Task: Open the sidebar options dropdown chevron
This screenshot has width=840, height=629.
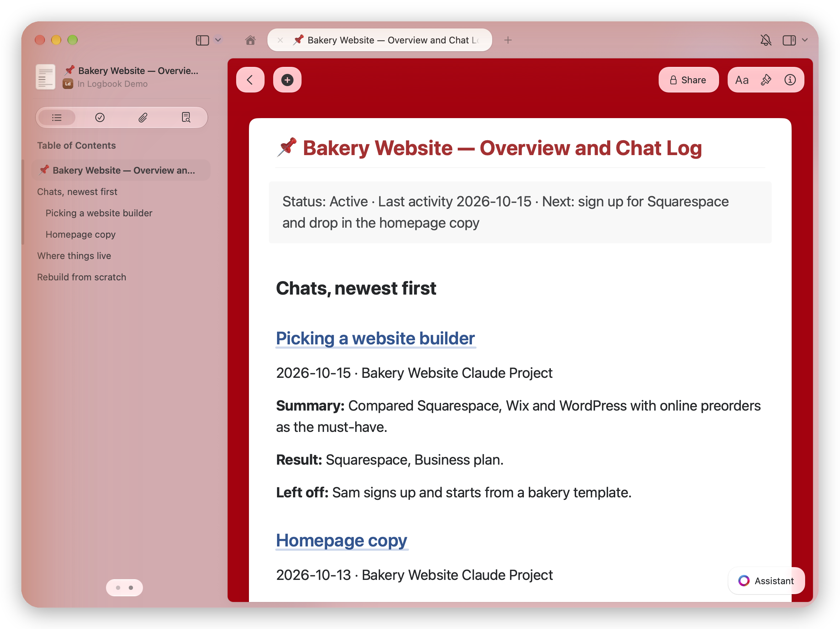Action: pos(218,40)
